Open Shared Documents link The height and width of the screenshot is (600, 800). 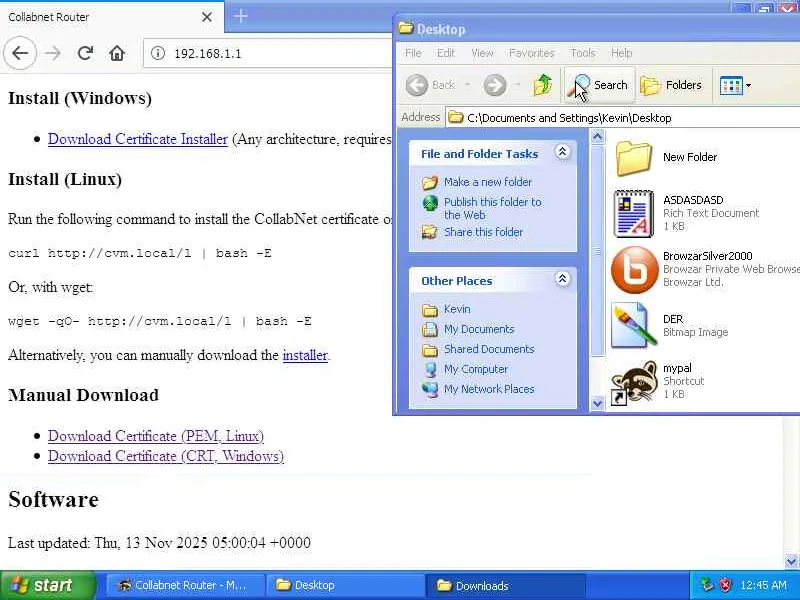(489, 349)
